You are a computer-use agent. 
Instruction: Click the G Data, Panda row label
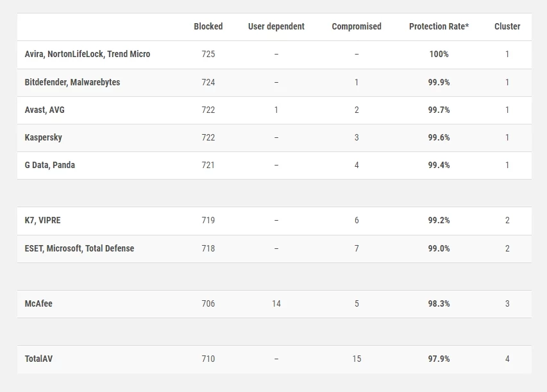click(x=49, y=165)
